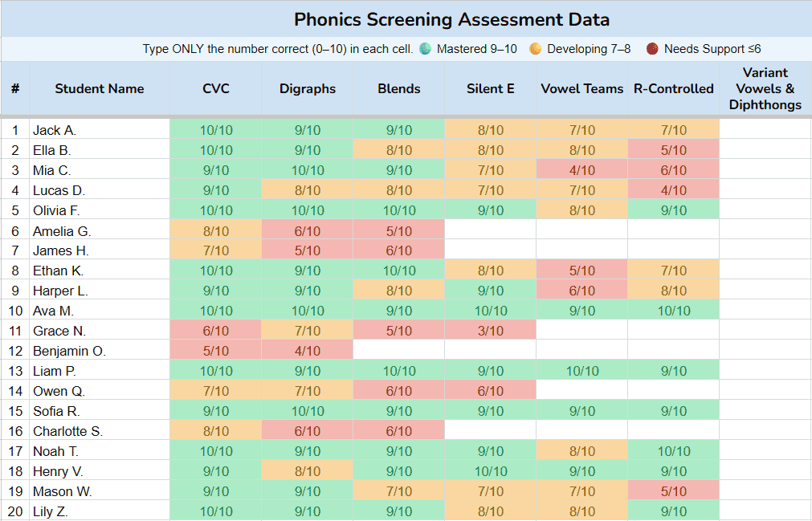This screenshot has width=812, height=521.
Task: Click the Lucas D. name cell
Action: 100,190
